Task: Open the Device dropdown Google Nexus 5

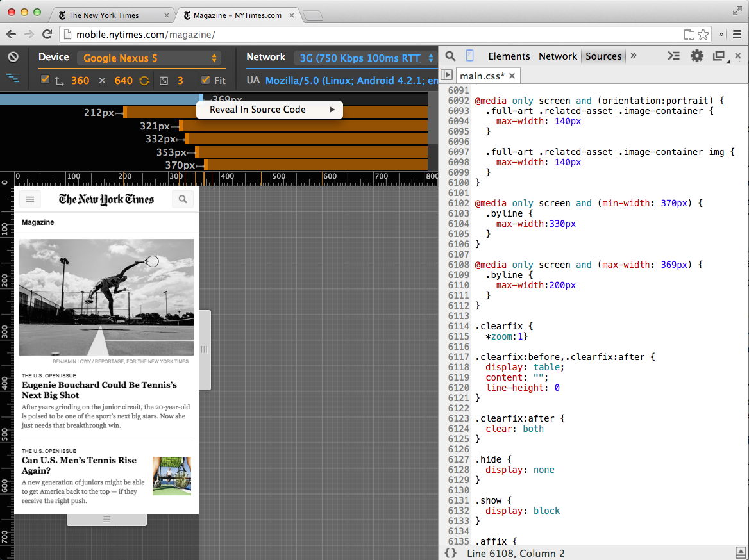Action: (150, 58)
